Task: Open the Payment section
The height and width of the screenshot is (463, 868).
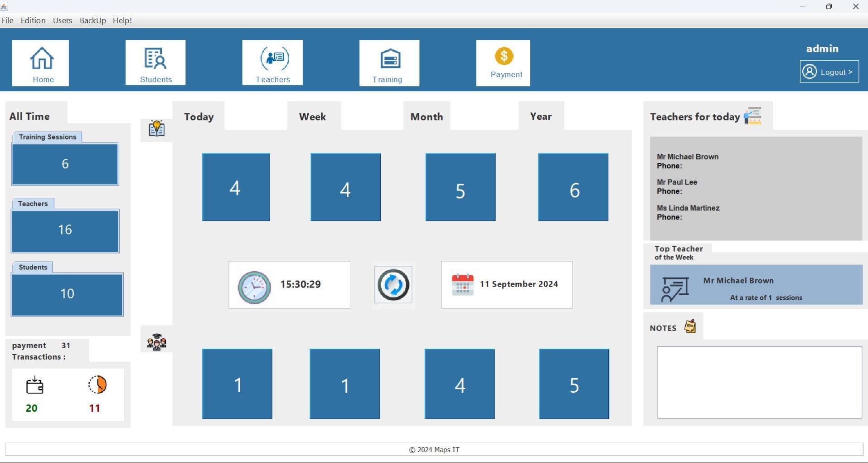Action: [x=503, y=63]
